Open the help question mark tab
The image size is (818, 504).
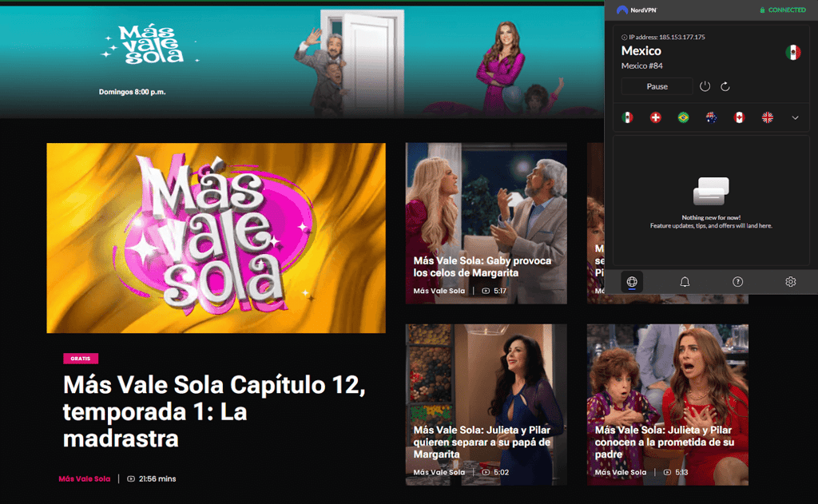coord(737,282)
